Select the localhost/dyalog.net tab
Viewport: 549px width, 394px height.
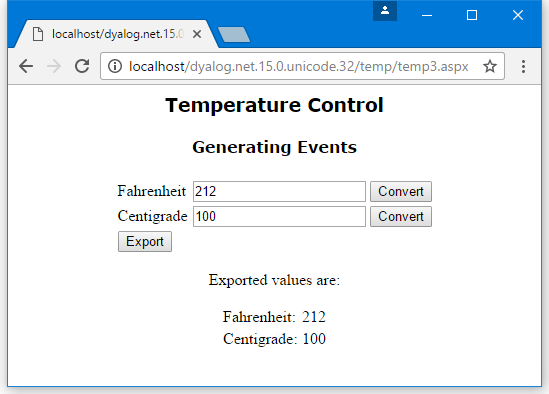[116, 34]
